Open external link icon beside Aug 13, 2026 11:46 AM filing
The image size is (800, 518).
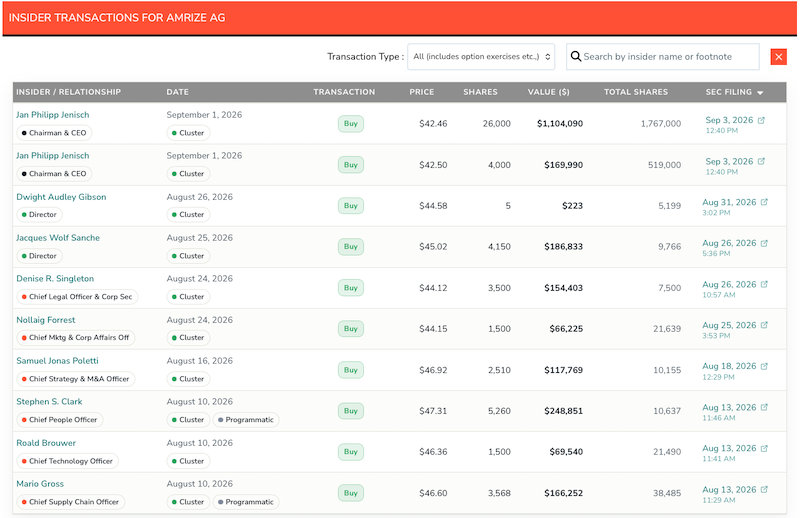pyautogui.click(x=764, y=407)
